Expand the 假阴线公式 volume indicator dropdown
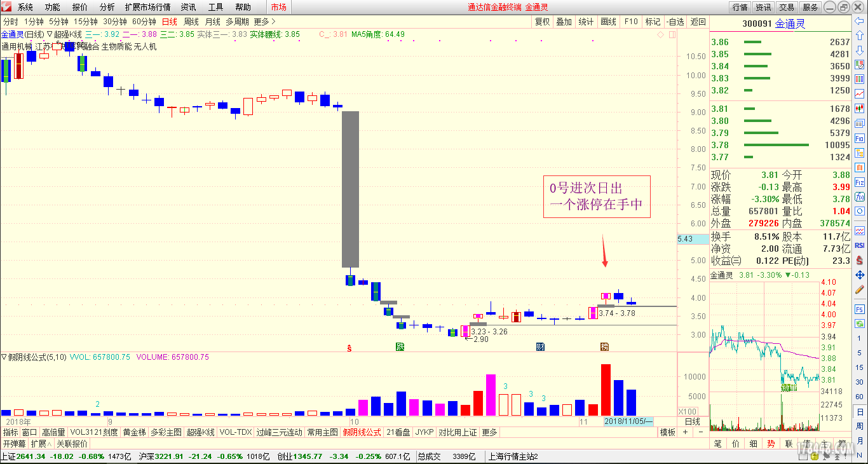Viewport: 868px width, 464px height. 4,357
